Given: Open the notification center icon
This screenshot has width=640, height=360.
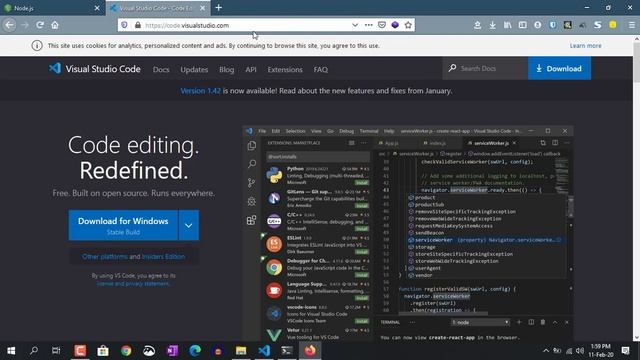Looking at the screenshot, I should pos(625,351).
